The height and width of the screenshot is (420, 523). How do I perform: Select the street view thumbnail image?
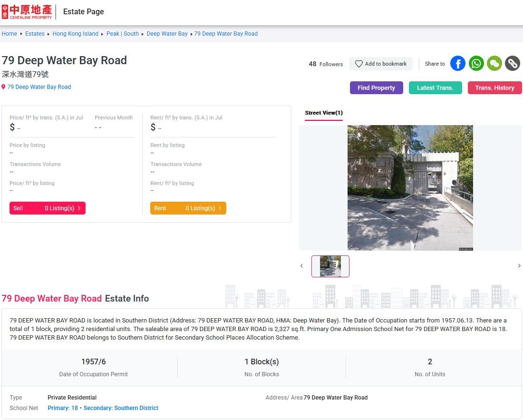point(330,266)
